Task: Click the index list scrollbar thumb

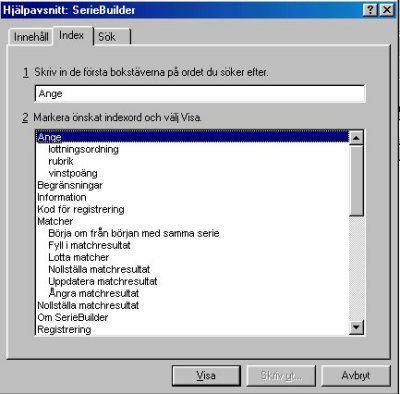Action: (x=356, y=180)
